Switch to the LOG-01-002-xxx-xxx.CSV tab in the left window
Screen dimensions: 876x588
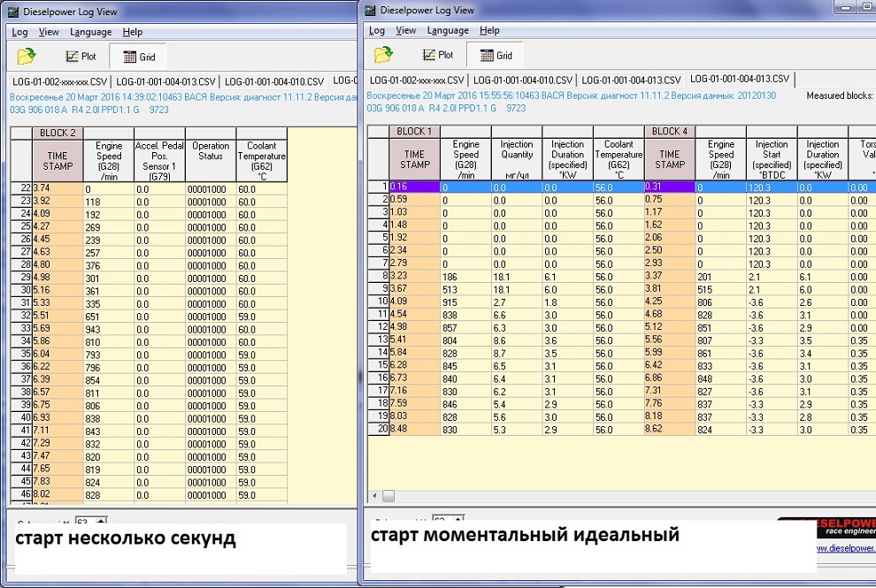[58, 81]
